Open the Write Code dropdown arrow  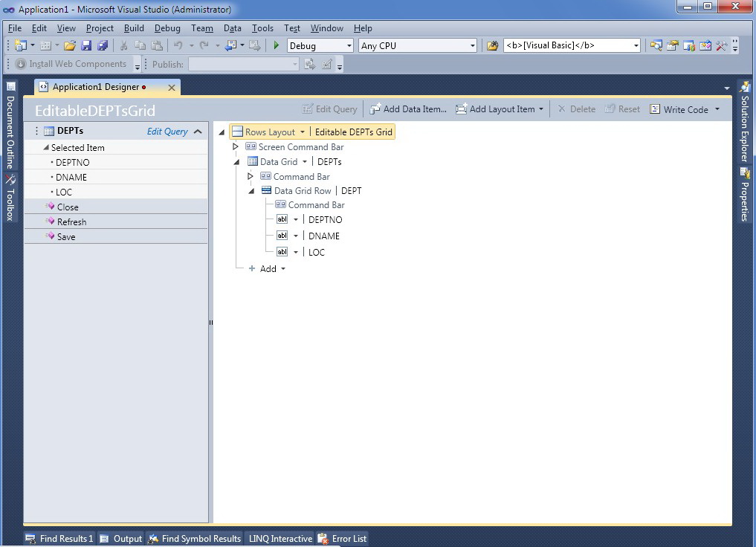pyautogui.click(x=717, y=109)
